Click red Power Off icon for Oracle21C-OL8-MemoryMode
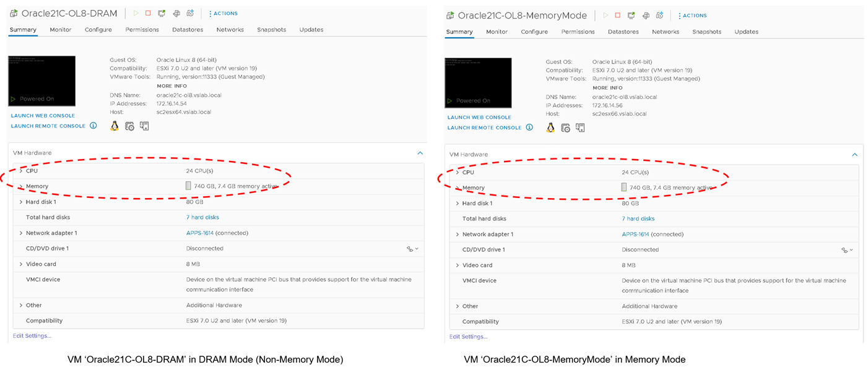Screen dimensions: 868x370 coord(617,15)
